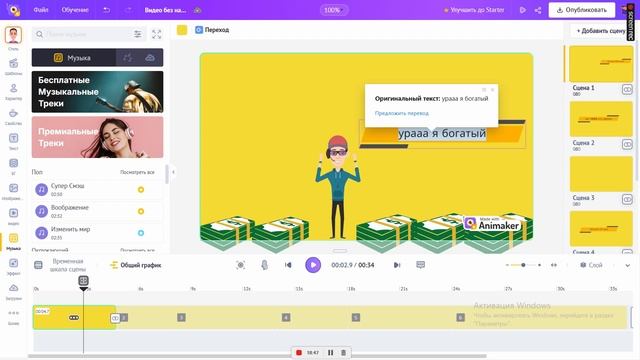640x360 pixels.
Task: Skip to the next scene
Action: pos(397,265)
